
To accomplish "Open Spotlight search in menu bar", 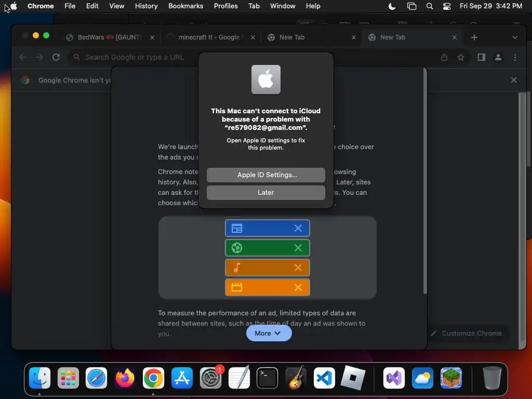I will (430, 6).
